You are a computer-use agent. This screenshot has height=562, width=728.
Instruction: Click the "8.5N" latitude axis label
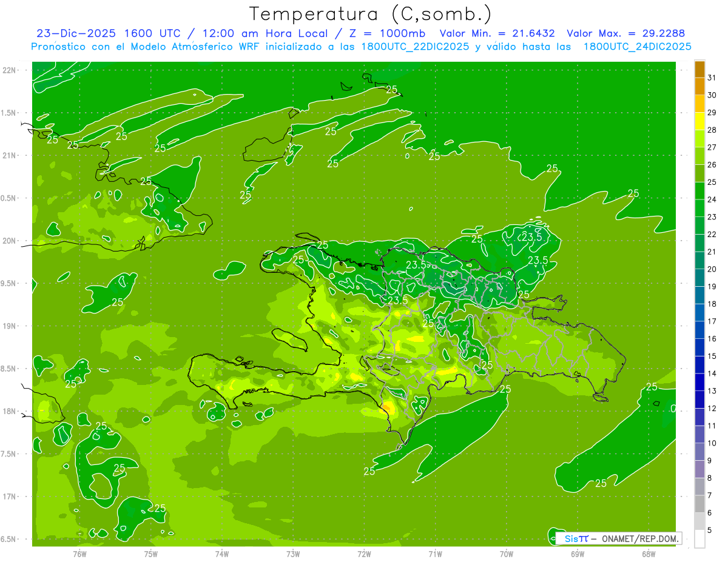click(9, 369)
